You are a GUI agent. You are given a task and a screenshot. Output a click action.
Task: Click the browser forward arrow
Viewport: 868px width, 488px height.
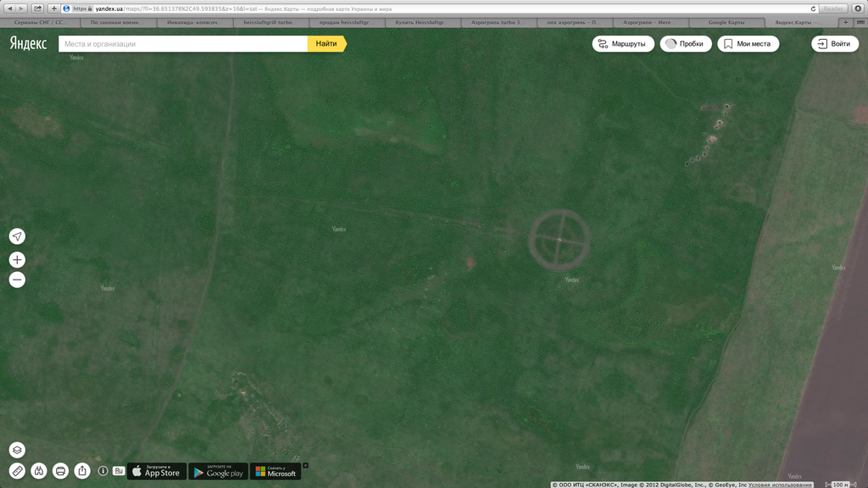[21, 8]
